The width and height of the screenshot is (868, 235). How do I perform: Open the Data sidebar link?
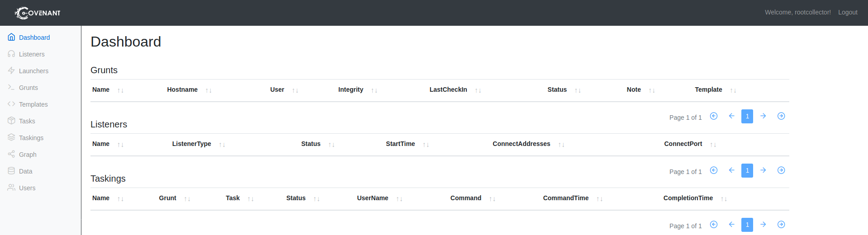[x=20, y=171]
